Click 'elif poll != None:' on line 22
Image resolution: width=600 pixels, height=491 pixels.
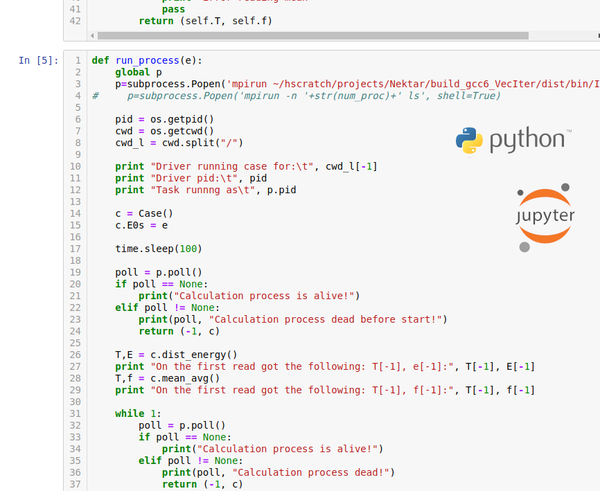pos(168,308)
